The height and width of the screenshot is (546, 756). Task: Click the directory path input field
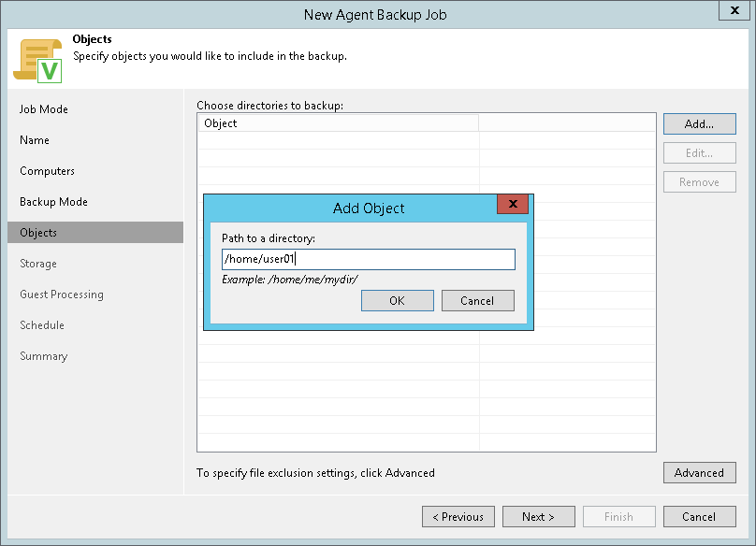368,259
